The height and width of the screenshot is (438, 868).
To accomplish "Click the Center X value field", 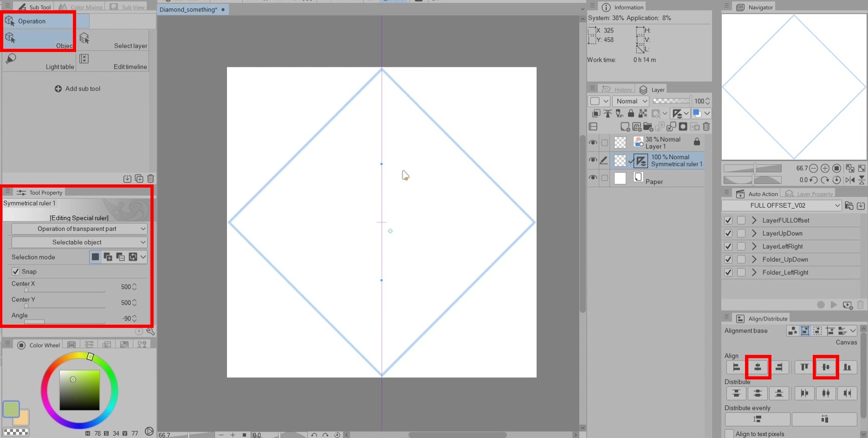I will point(125,287).
